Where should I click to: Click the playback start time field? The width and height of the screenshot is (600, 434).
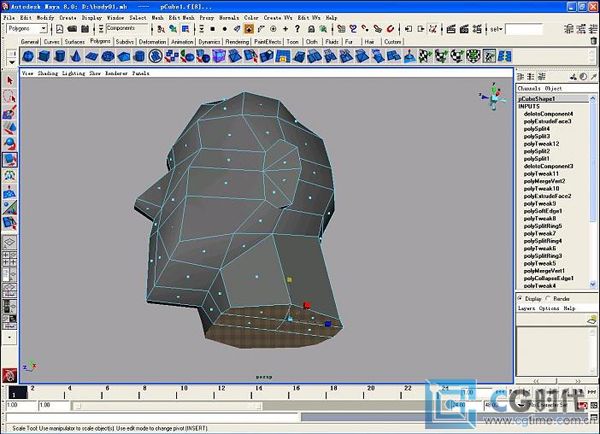[x=53, y=405]
